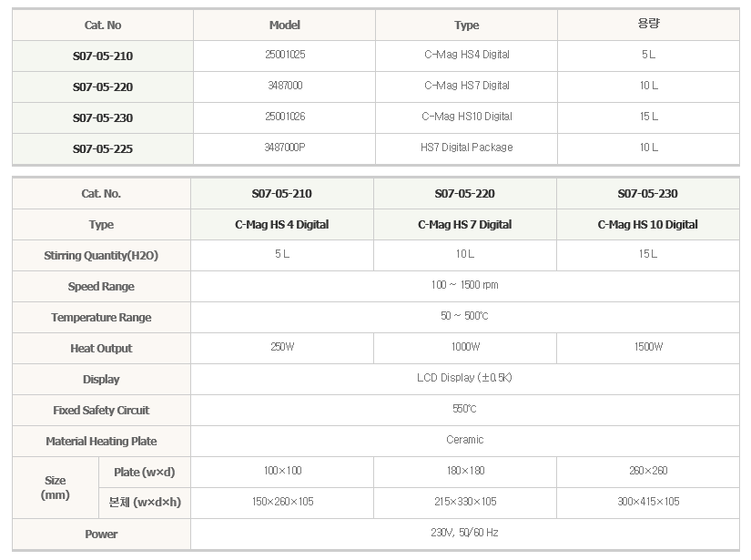The image size is (751, 560).
Task: Click the body dimensions 150×260×105
Action: pyautogui.click(x=282, y=502)
